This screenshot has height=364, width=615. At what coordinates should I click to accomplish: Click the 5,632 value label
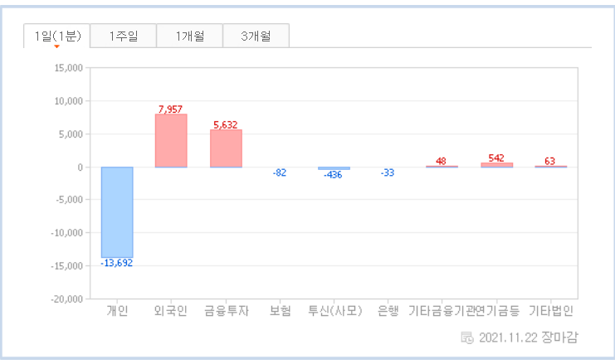(226, 125)
